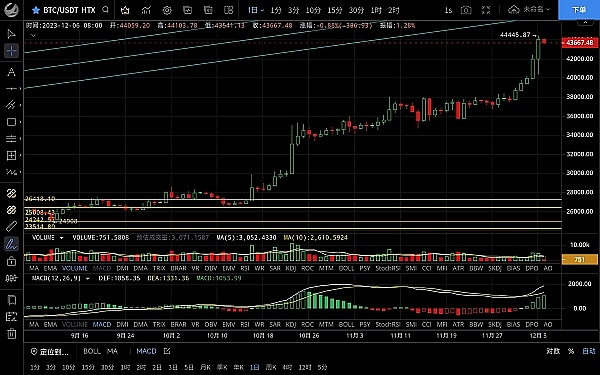Click the 定位到... locate button
Image resolution: width=600 pixels, height=375 pixels.
(50, 351)
